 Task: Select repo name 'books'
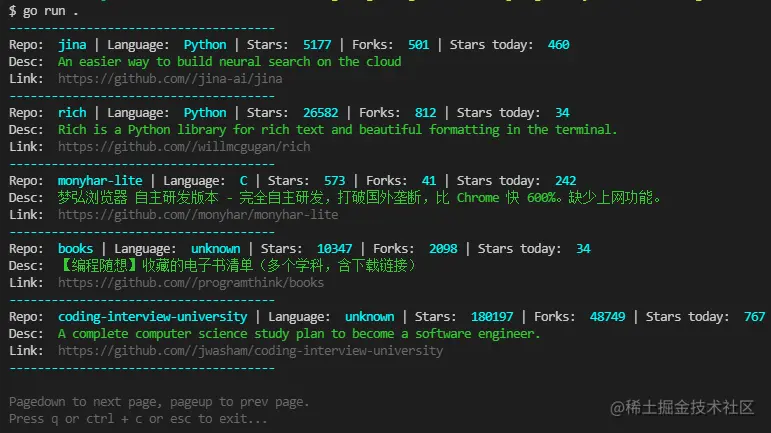point(75,249)
